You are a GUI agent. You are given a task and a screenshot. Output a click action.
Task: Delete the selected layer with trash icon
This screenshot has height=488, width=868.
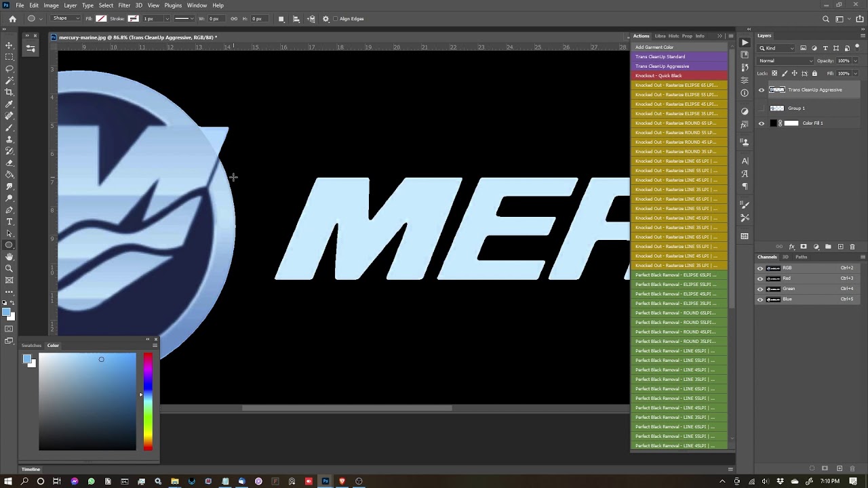click(852, 247)
